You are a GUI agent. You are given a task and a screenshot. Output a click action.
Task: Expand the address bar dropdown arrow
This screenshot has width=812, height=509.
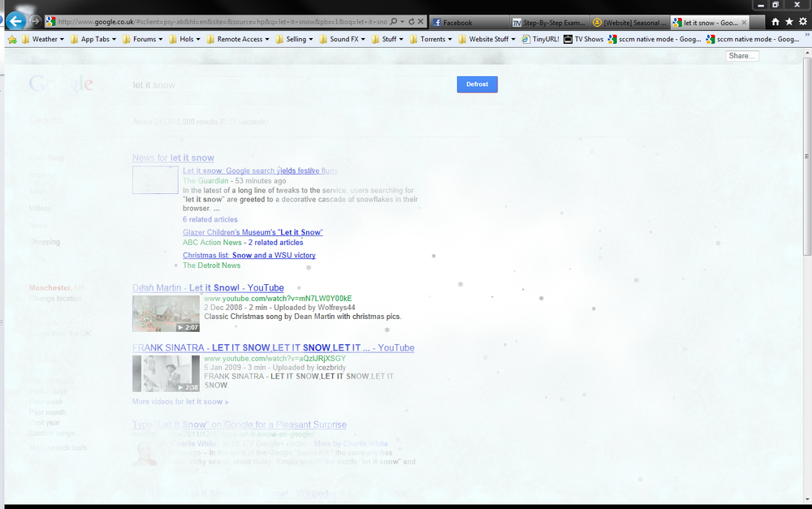(x=403, y=22)
